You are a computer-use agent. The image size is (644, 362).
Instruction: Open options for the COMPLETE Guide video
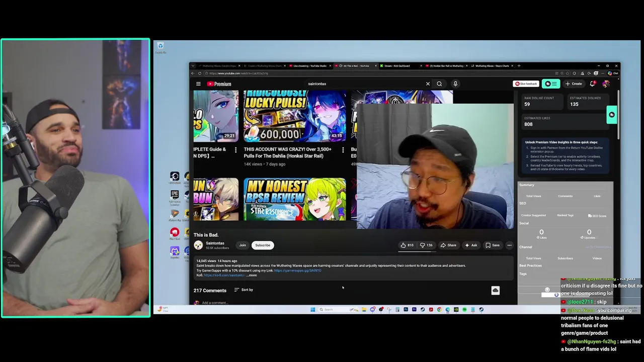[235, 150]
